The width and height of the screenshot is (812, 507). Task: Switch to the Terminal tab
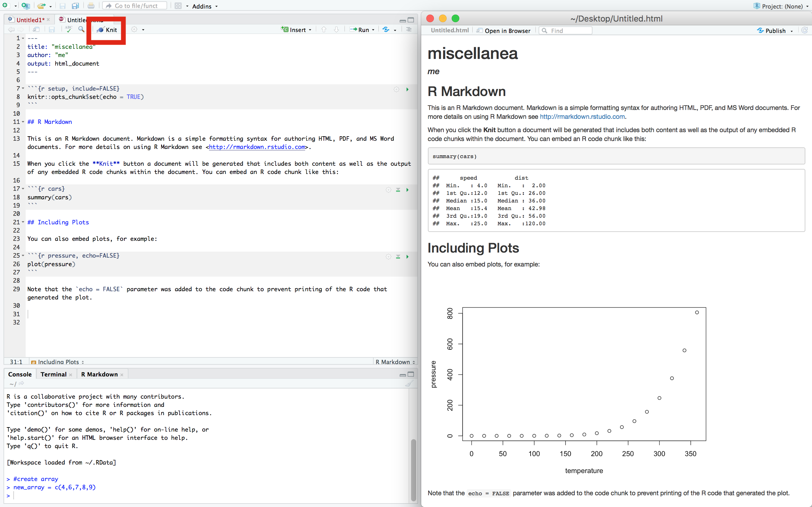[x=53, y=374]
